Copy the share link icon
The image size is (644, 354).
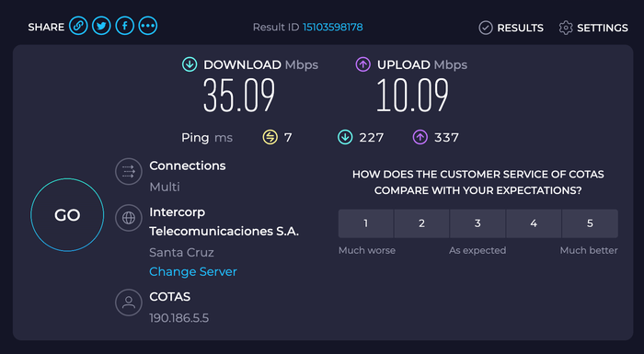tap(78, 27)
